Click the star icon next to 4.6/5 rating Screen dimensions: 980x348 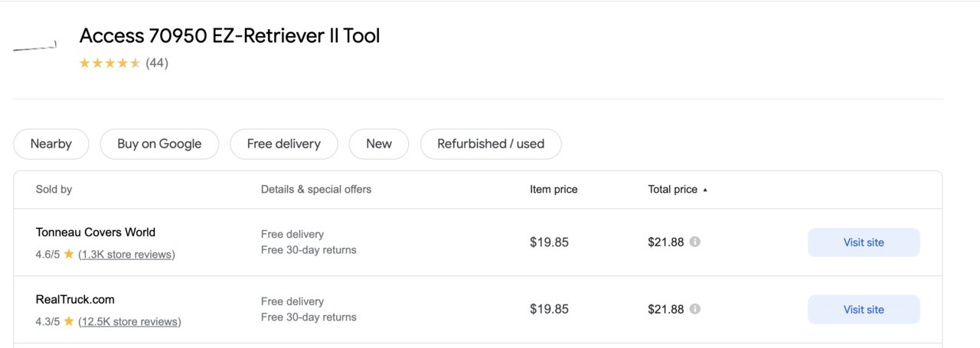coord(69,255)
